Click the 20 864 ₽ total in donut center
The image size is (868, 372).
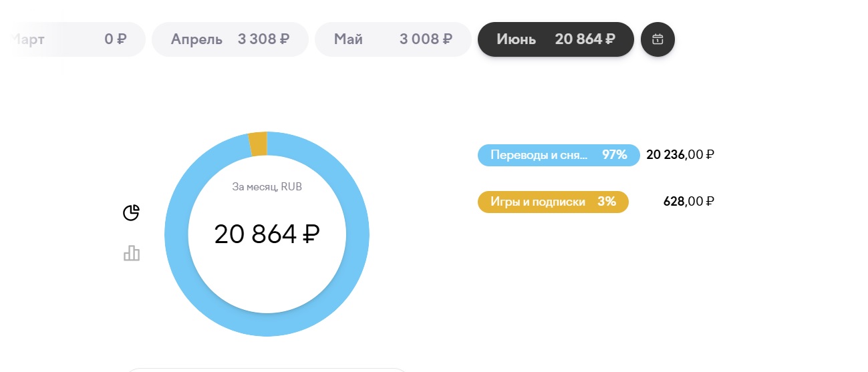point(267,234)
